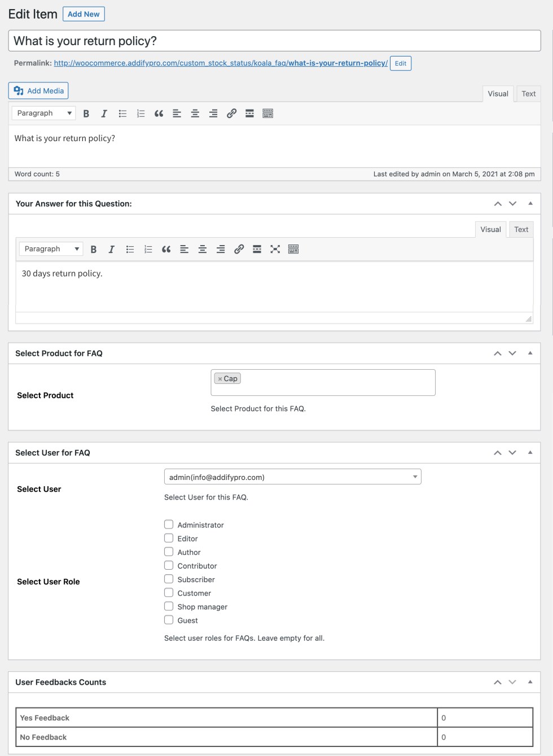Click the Add New button

tap(83, 14)
